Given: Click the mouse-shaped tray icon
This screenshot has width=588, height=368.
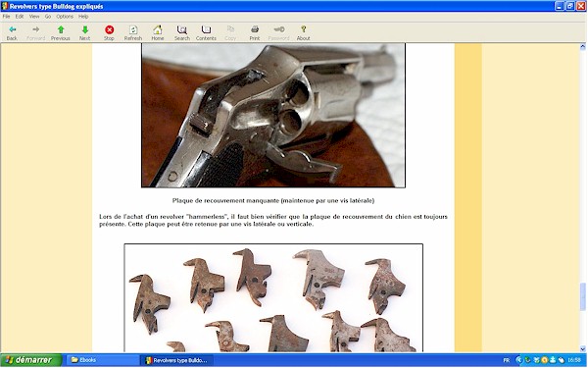Looking at the screenshot, I should point(561,360).
